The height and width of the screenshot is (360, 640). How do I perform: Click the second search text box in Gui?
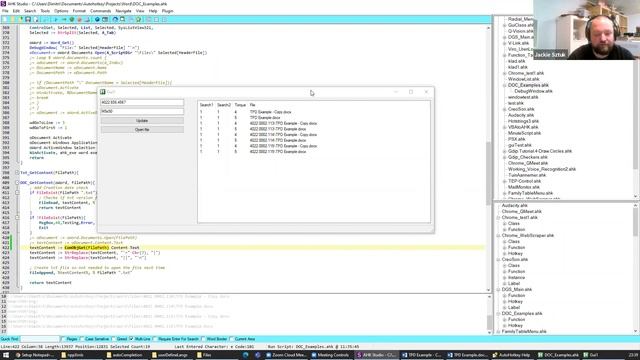click(x=142, y=111)
